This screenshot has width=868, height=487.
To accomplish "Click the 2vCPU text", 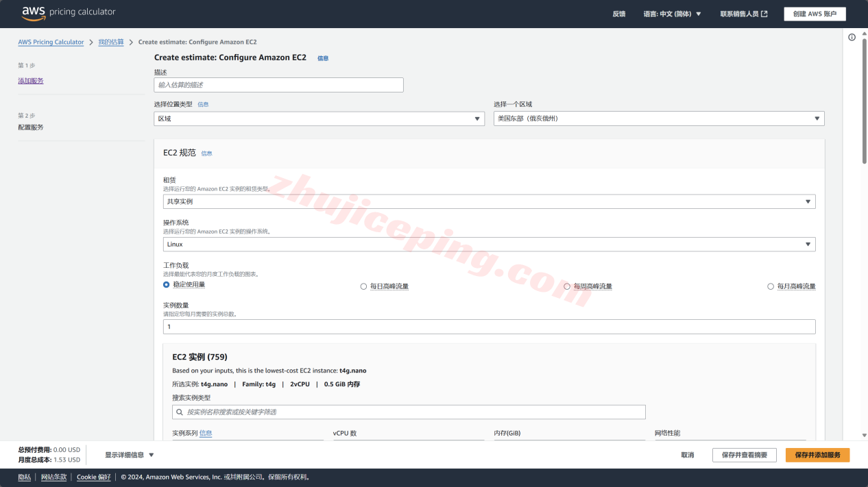I will [x=300, y=384].
